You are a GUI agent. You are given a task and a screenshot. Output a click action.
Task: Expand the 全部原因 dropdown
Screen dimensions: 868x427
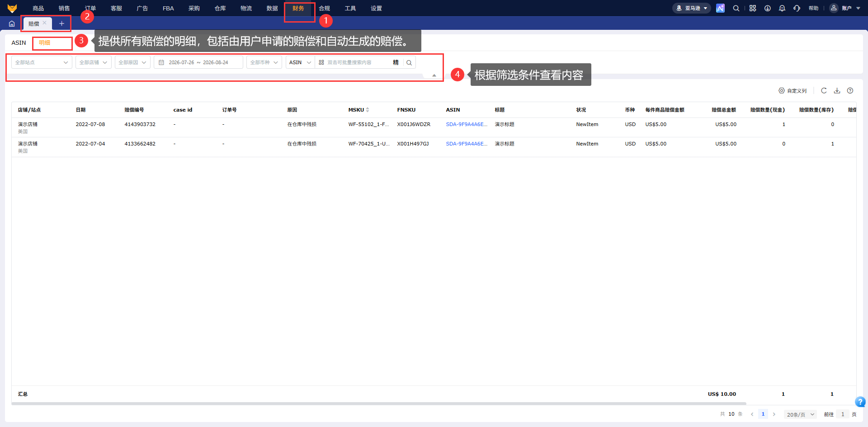pos(132,62)
